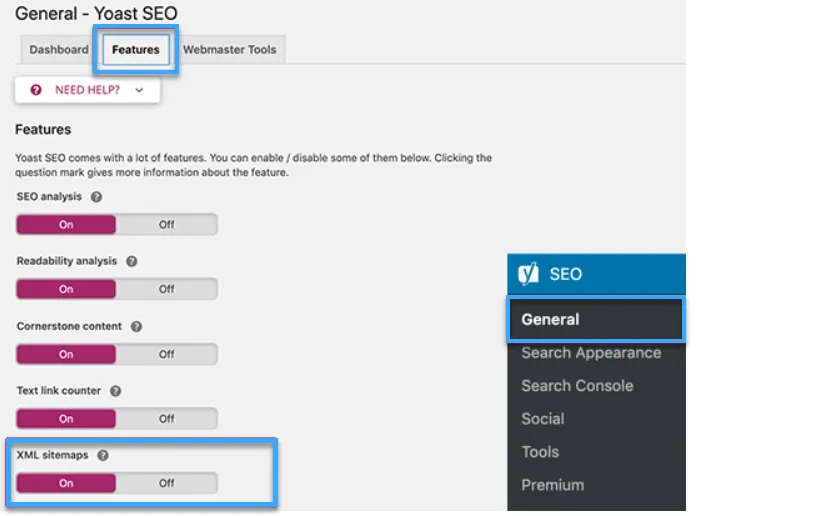The height and width of the screenshot is (516, 840).
Task: Click the Features section heading
Action: [x=43, y=129]
